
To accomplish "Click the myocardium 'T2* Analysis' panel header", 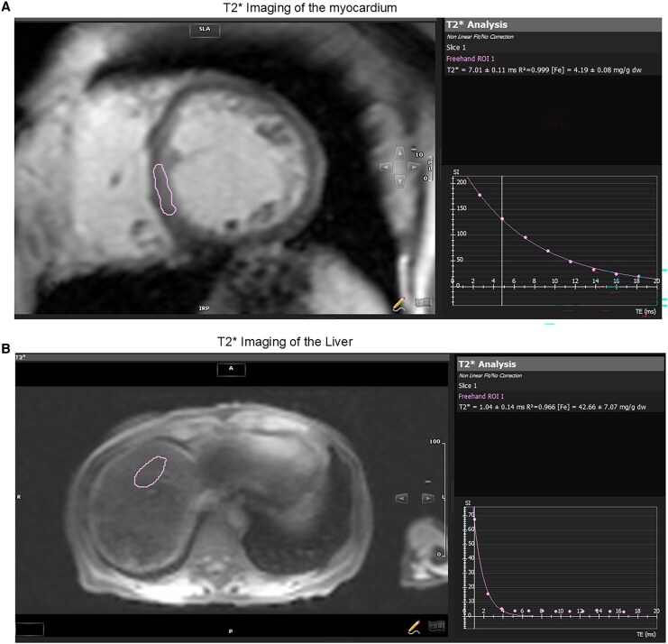I will point(553,24).
